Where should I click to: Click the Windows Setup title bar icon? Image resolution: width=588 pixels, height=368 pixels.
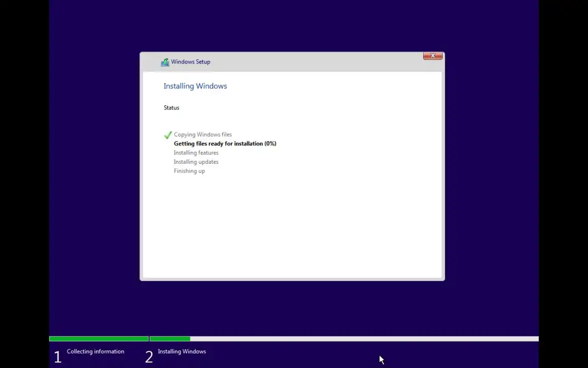(165, 62)
